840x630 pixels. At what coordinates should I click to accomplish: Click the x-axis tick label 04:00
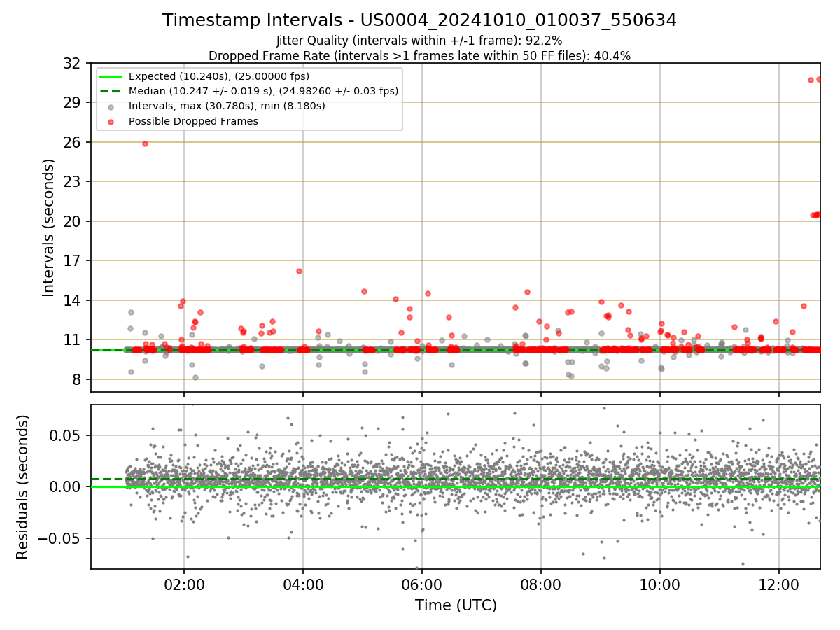302,584
